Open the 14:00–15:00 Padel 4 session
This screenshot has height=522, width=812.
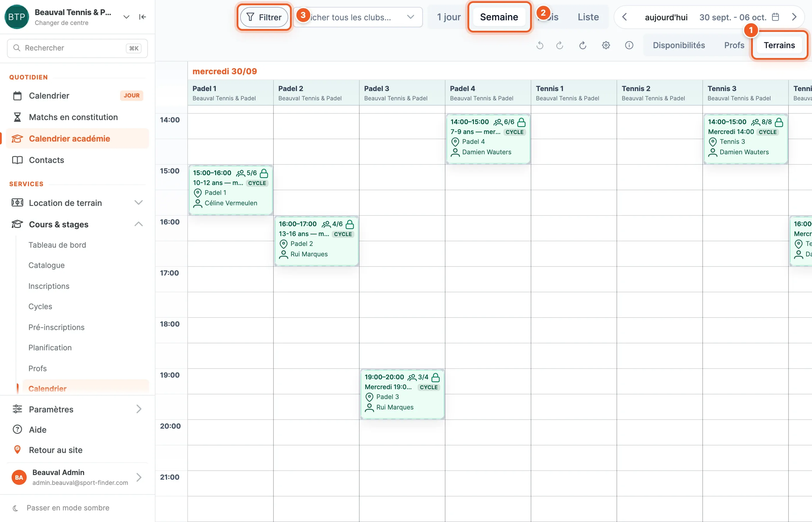coord(488,139)
